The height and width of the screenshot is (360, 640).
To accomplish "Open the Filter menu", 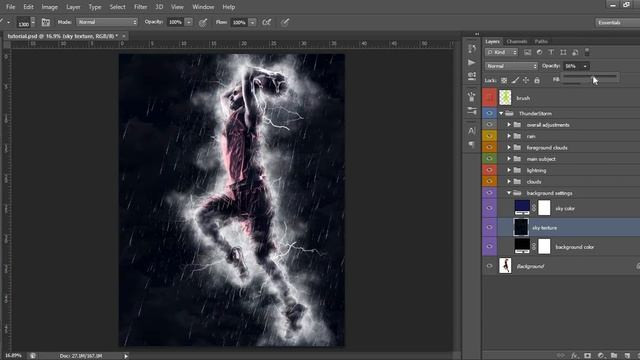I will point(140,7).
